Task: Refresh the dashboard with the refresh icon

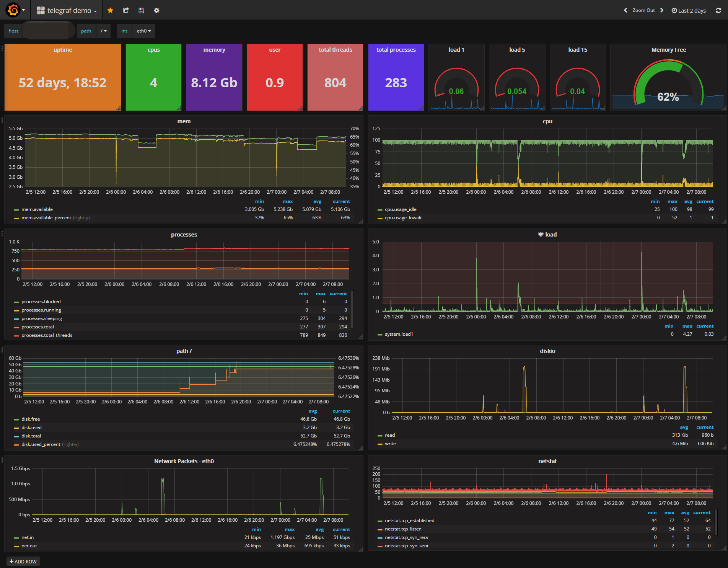Action: [718, 10]
